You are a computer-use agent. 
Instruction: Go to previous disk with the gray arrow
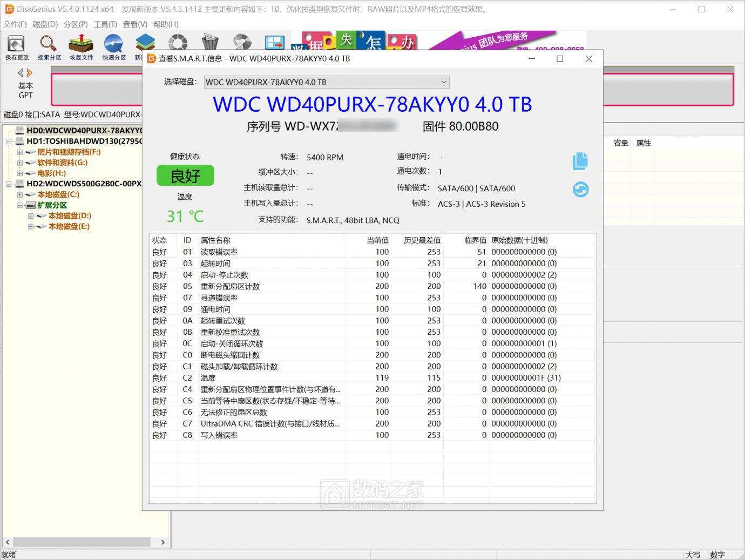[x=21, y=73]
